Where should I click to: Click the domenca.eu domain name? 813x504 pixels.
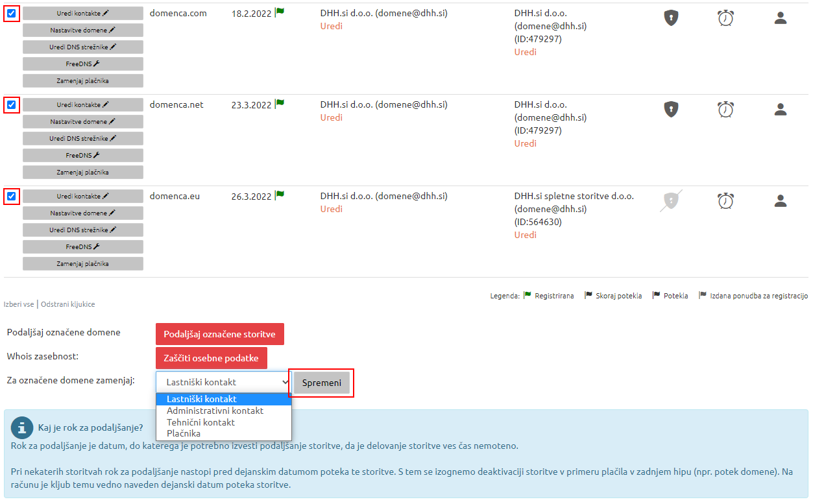(175, 196)
